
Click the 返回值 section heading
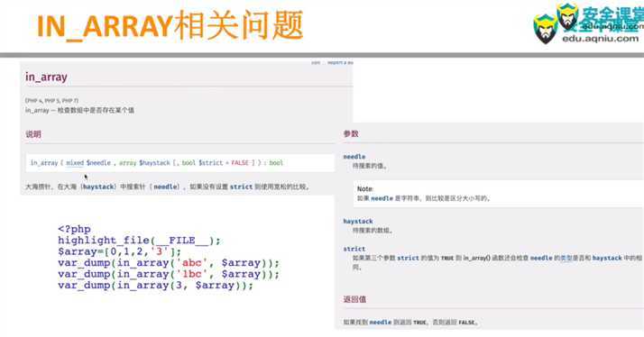tap(354, 299)
